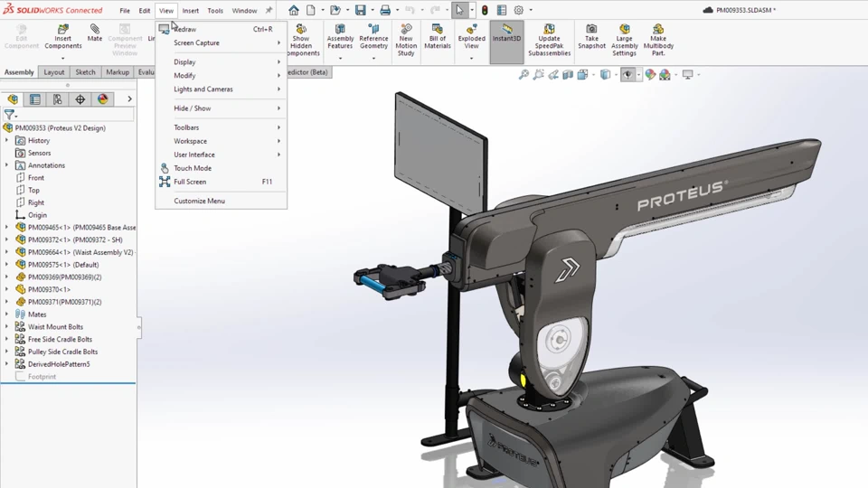Click Show Hidden Components

pyautogui.click(x=302, y=40)
